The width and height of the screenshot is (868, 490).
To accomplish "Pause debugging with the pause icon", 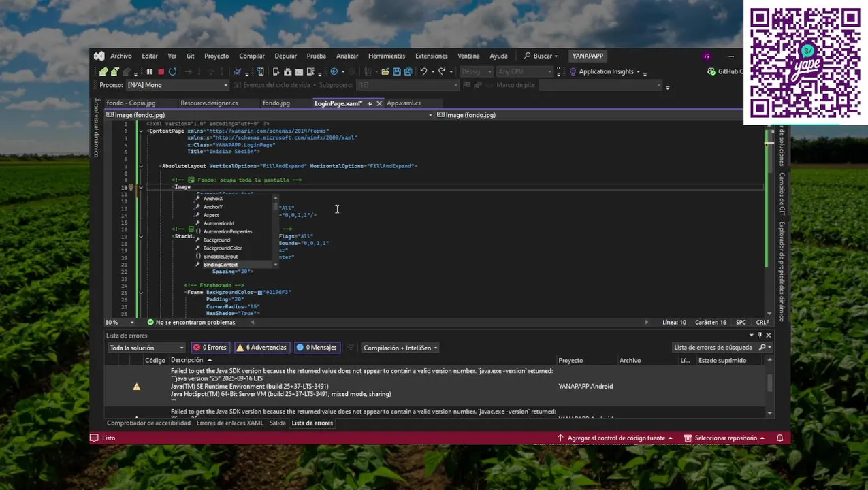I will pyautogui.click(x=150, y=71).
